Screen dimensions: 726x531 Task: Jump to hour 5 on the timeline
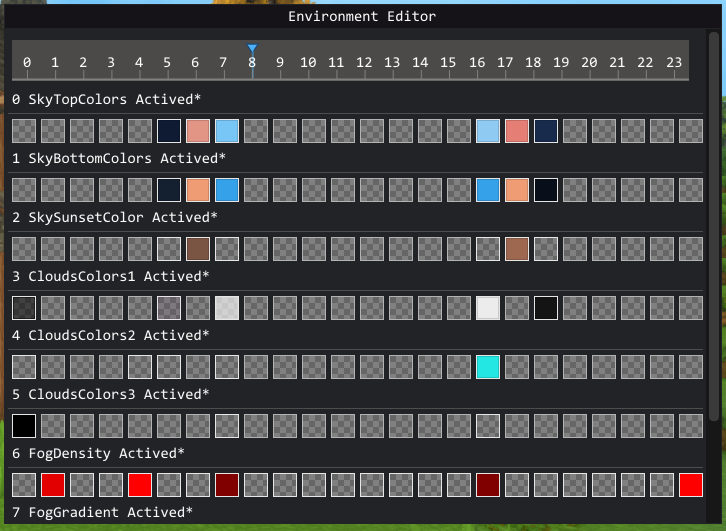(x=167, y=62)
